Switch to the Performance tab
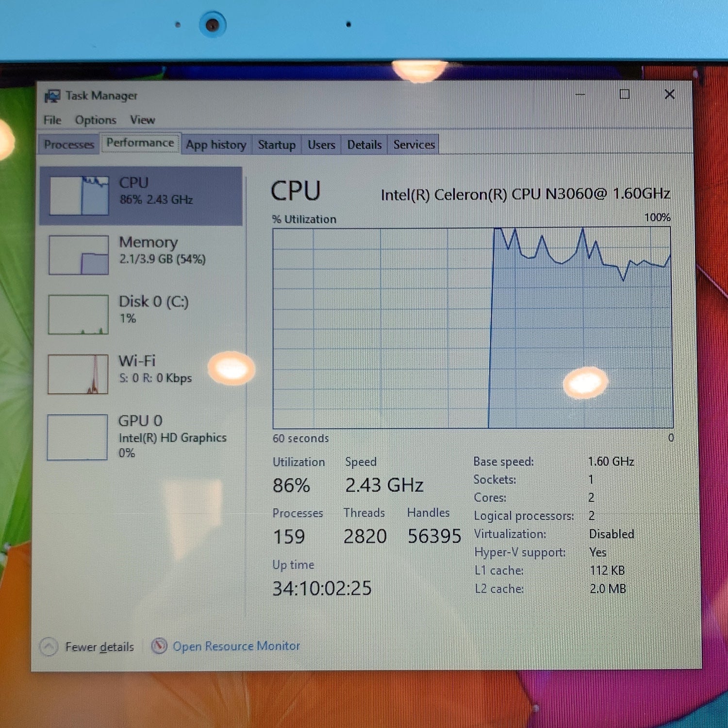728x728 pixels. click(x=140, y=143)
